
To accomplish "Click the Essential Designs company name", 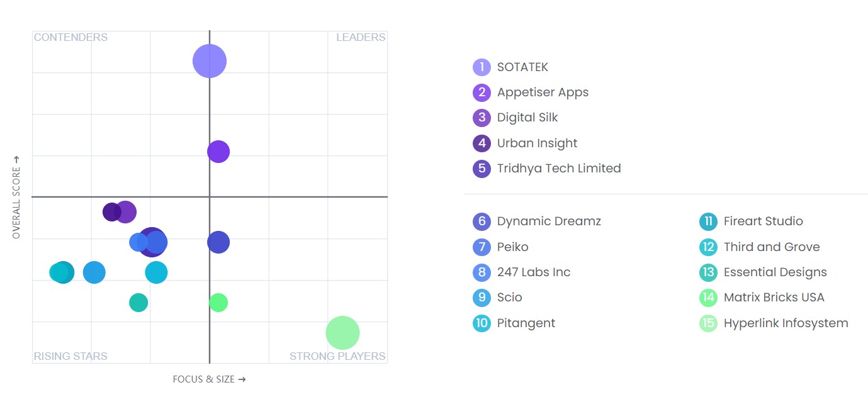I will pos(775,272).
